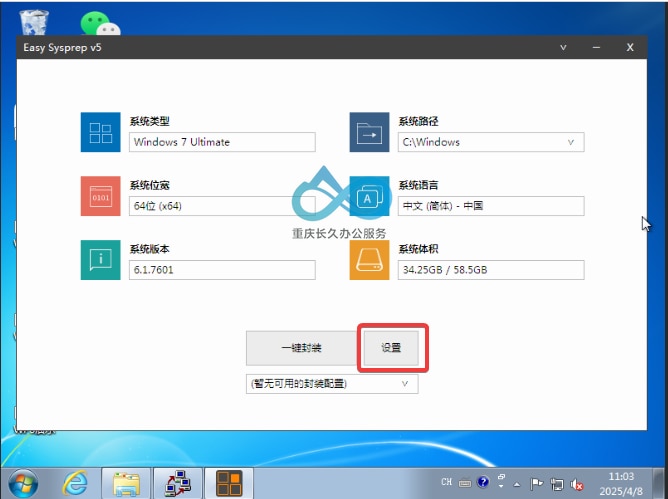Click the orange 系统体积 disk icon
Viewport: 668px width, 499px height.
tap(369, 260)
